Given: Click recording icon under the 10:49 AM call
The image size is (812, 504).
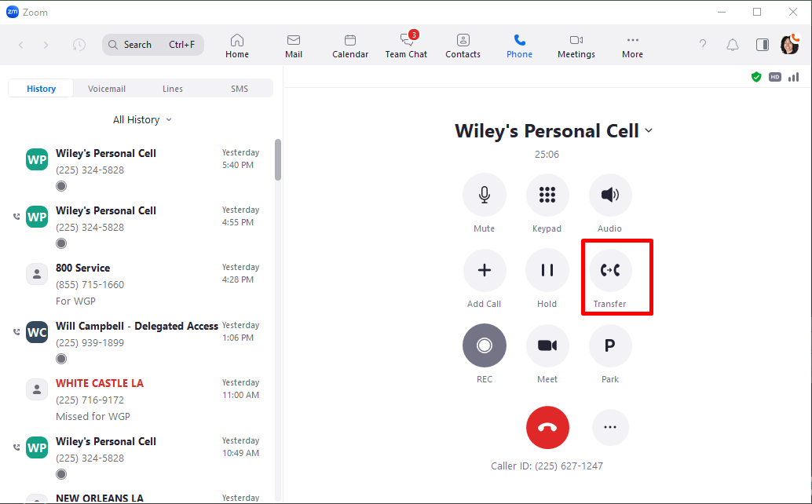Looking at the screenshot, I should 61,474.
